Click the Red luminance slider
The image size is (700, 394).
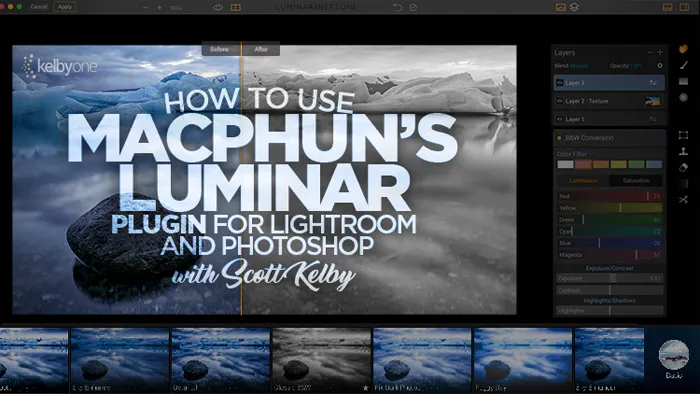609,196
